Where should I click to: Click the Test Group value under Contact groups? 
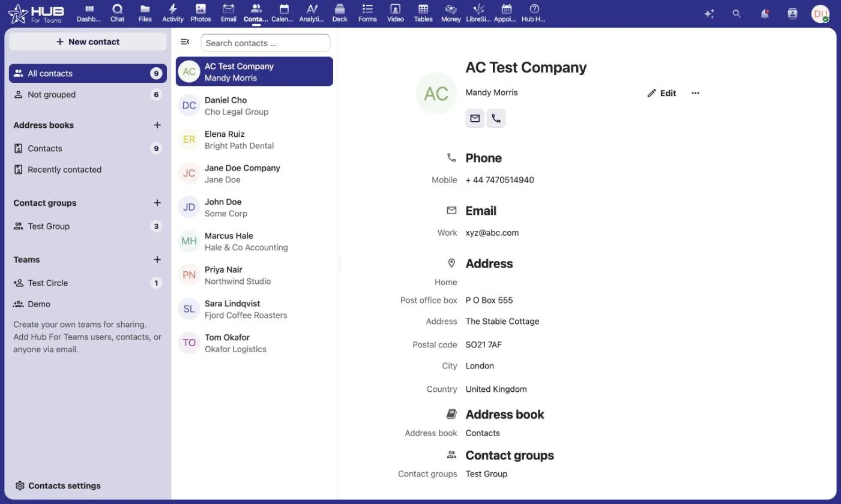tap(486, 473)
